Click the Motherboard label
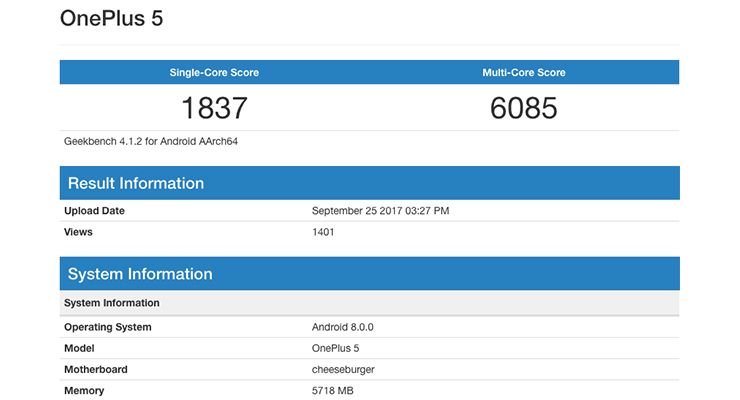This screenshot has height=400, width=740. click(96, 369)
